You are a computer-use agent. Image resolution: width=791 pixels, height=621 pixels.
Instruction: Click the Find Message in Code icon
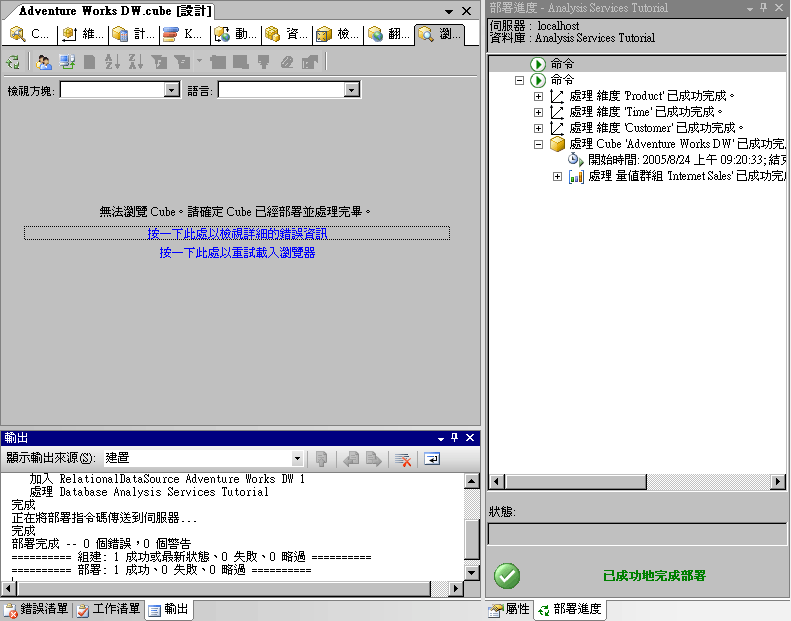(x=321, y=459)
